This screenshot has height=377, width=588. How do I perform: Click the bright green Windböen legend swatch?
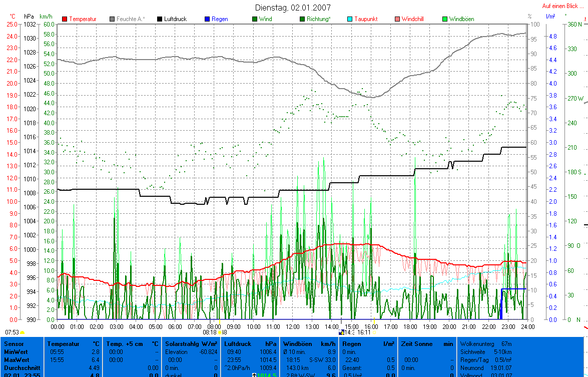pyautogui.click(x=445, y=19)
